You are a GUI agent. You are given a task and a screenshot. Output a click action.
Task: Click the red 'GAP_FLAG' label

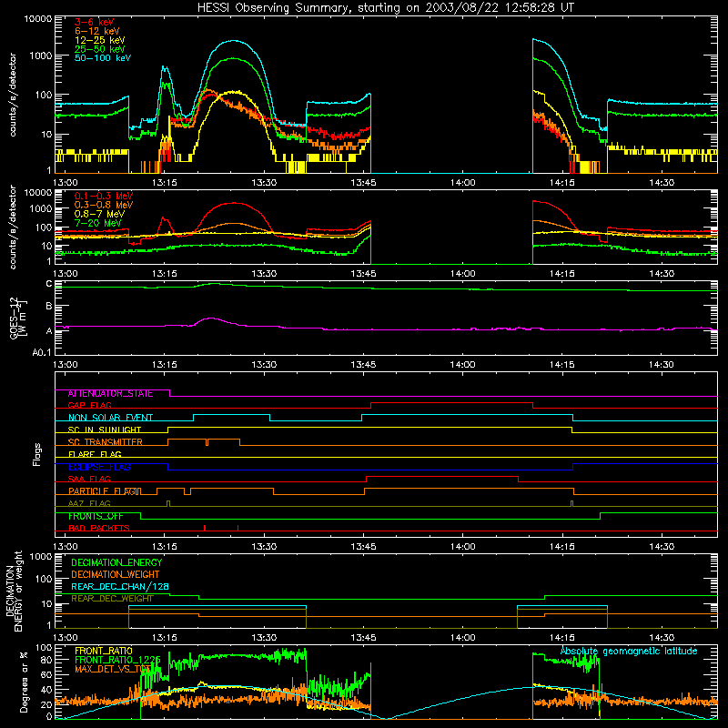[x=89, y=405]
